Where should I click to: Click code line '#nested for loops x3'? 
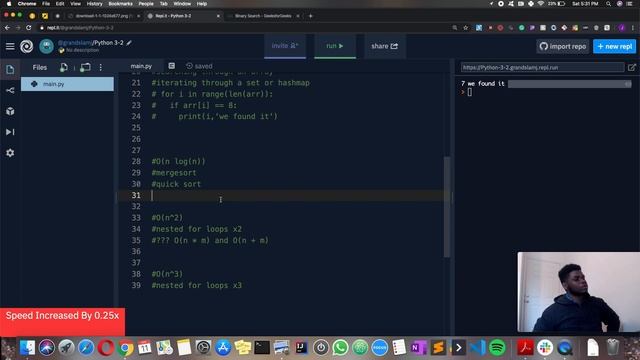(197, 286)
